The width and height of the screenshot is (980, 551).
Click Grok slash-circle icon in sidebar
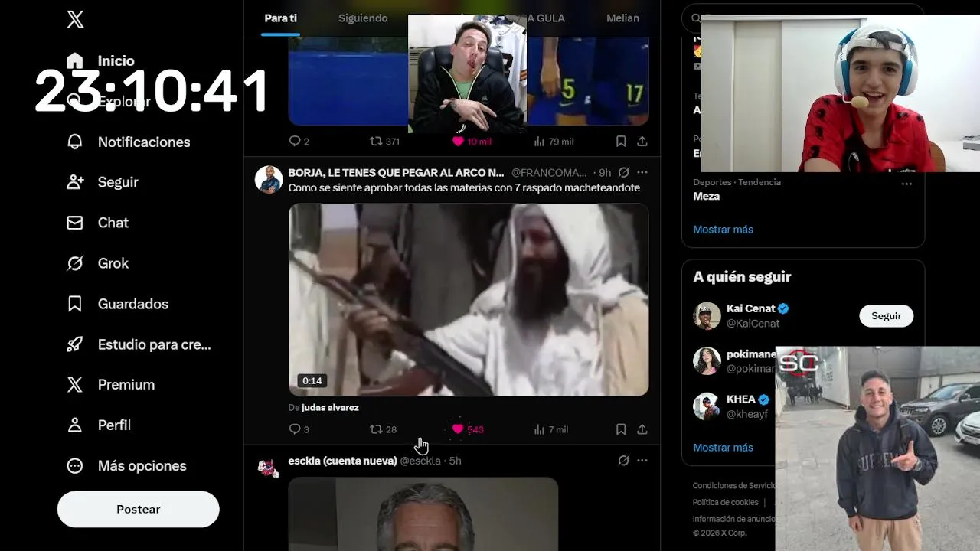75,263
